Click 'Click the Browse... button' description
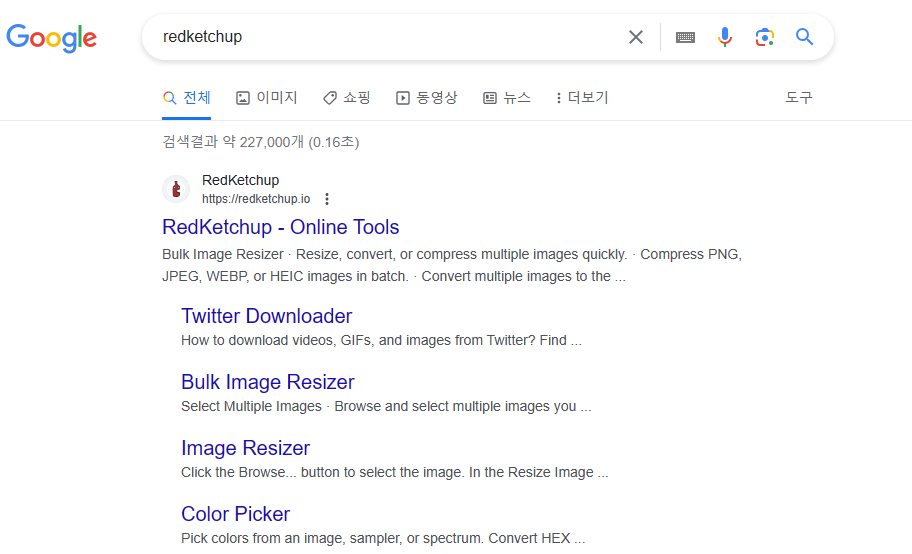 point(394,473)
